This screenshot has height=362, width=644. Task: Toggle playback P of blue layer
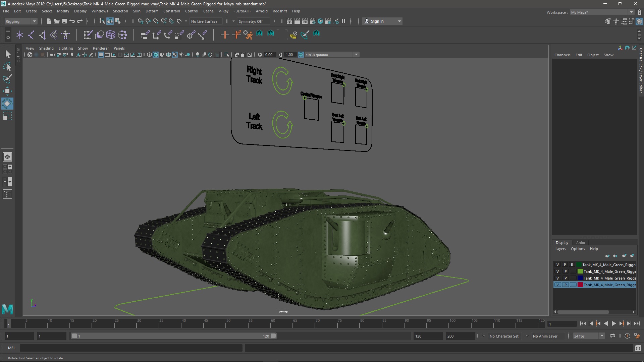(x=565, y=278)
